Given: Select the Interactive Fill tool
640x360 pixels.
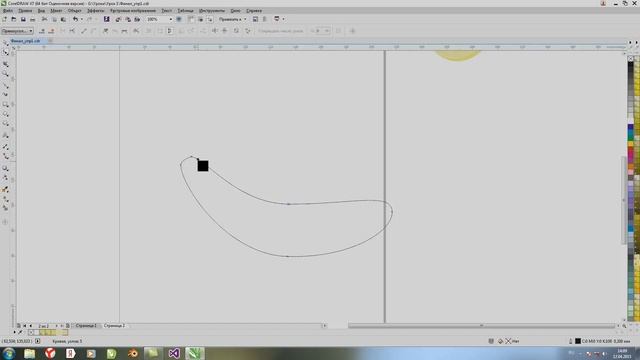Looking at the screenshot, I should (5, 200).
